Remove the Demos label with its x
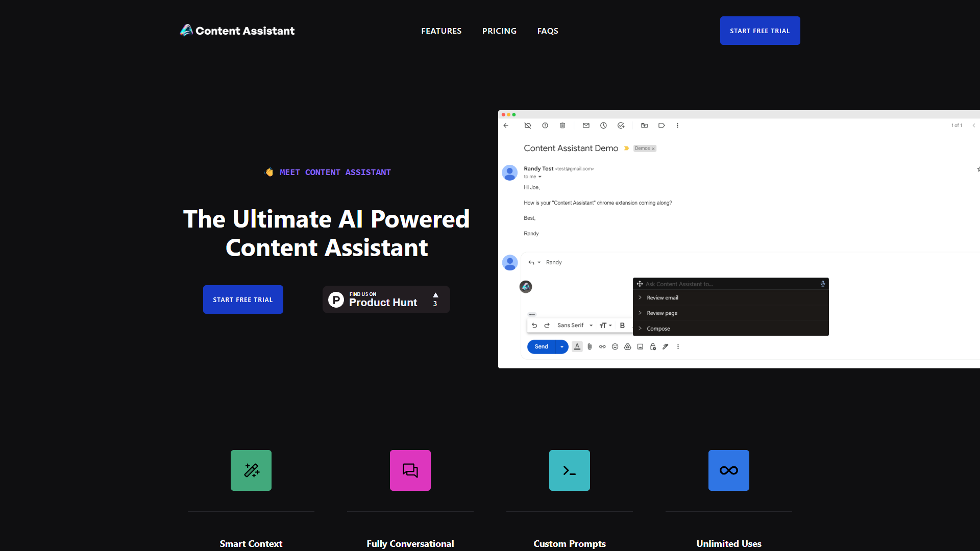Screen dimensions: 980x551 click(653, 148)
